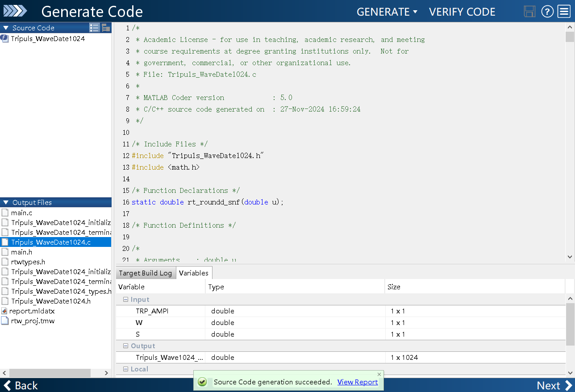Click output files scroll left arrow

(x=4, y=373)
